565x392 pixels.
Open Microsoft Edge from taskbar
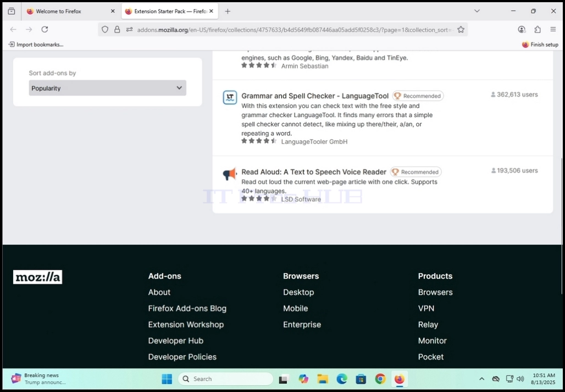(342, 379)
